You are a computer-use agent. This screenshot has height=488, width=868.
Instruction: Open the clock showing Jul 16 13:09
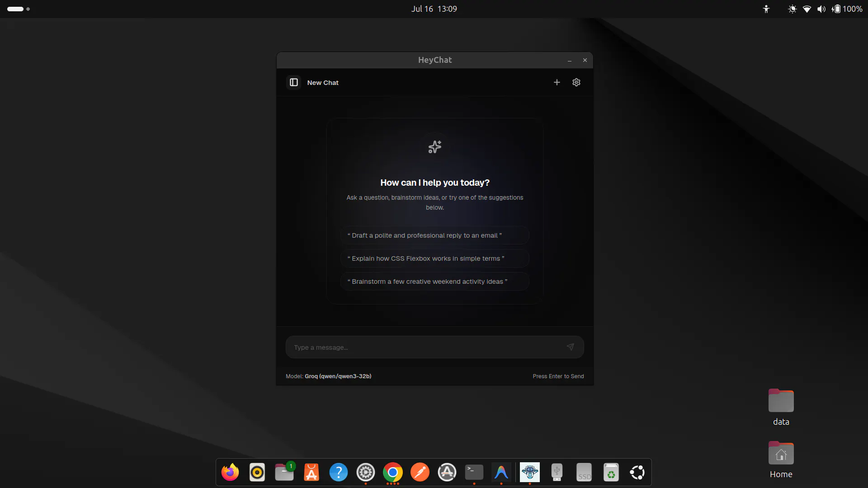tap(434, 9)
